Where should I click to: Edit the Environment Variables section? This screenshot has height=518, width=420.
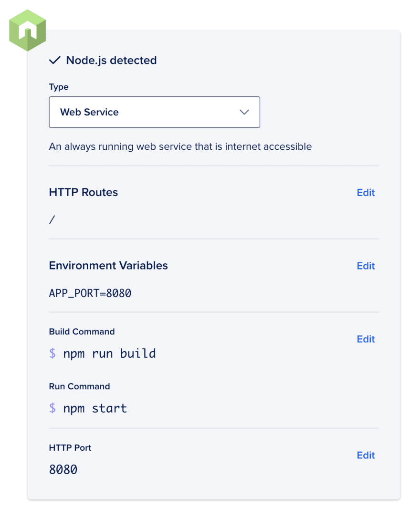coord(366,266)
